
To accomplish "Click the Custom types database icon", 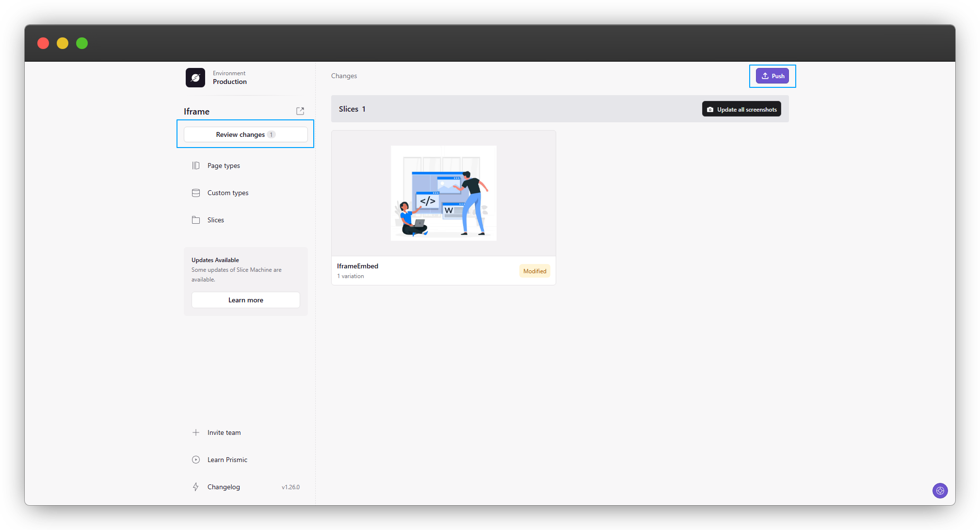I will click(196, 193).
